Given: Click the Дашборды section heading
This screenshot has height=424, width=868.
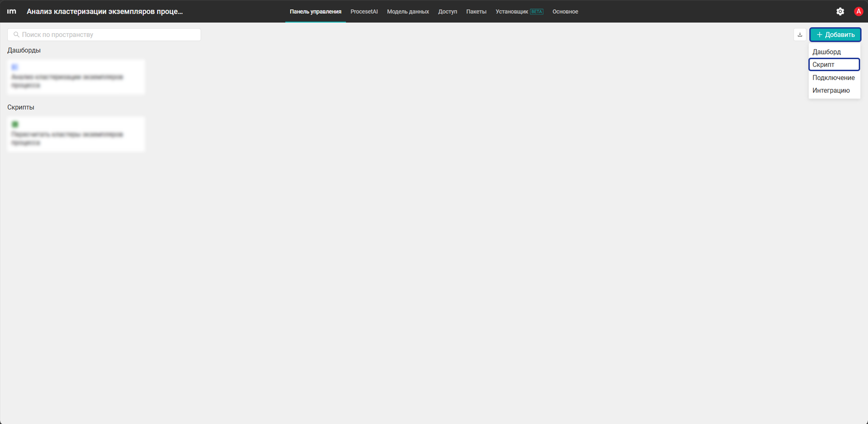Looking at the screenshot, I should (x=24, y=50).
